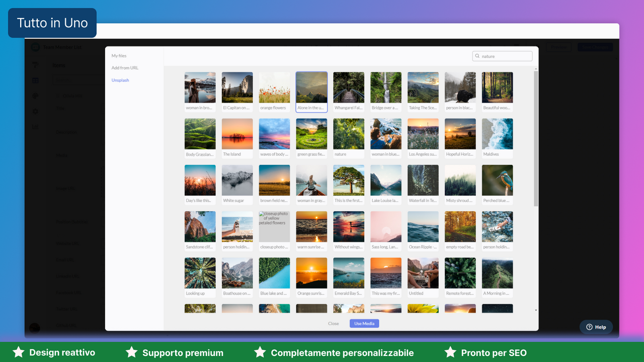This screenshot has height=362, width=644.
Task: Pick the broken "closeup photo..." placeholder image
Action: [275, 231]
